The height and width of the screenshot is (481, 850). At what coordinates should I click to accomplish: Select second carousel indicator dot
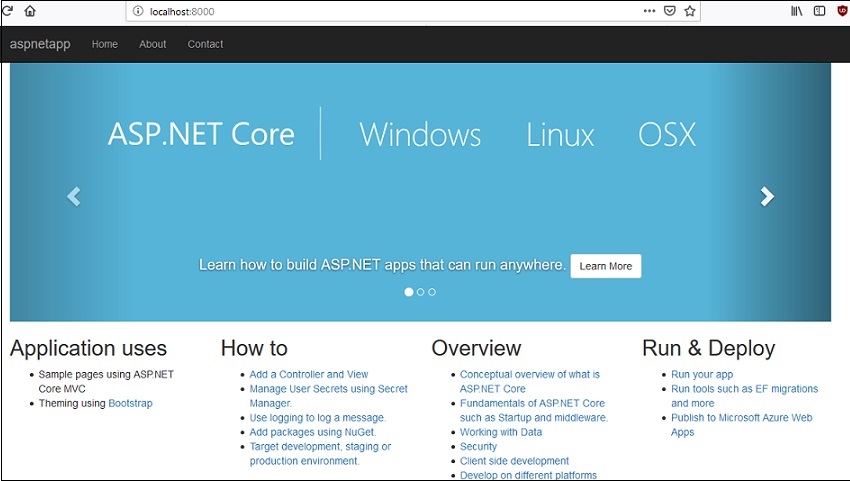point(421,292)
